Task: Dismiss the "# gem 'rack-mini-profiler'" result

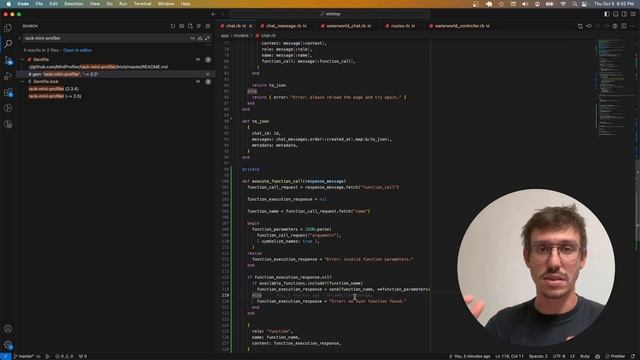Action: coord(207,74)
